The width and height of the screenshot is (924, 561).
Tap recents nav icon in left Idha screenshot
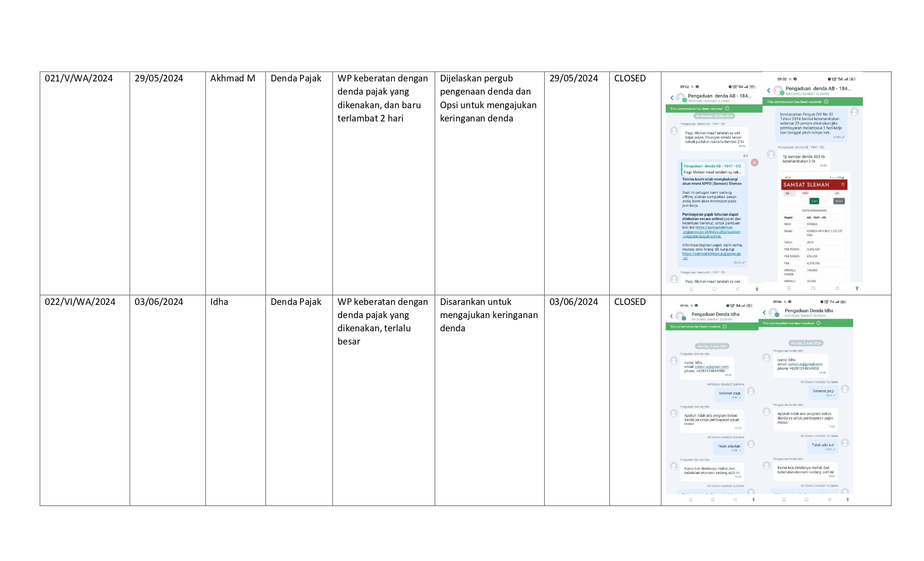click(690, 499)
